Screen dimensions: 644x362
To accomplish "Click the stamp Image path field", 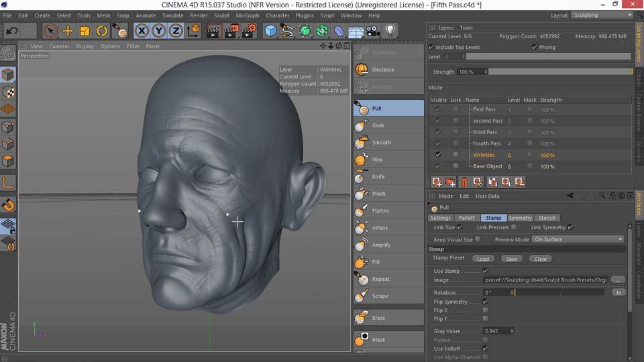I will point(545,280).
